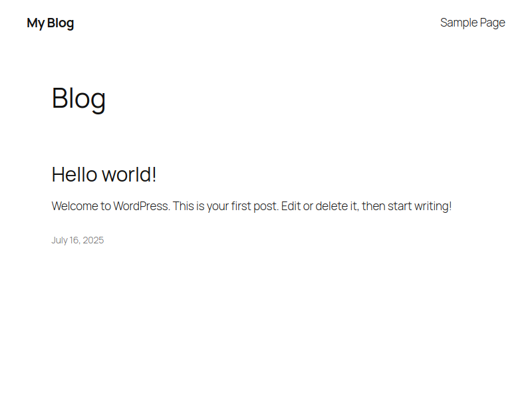Click the word My in site title
532x399 pixels.
(x=35, y=23)
